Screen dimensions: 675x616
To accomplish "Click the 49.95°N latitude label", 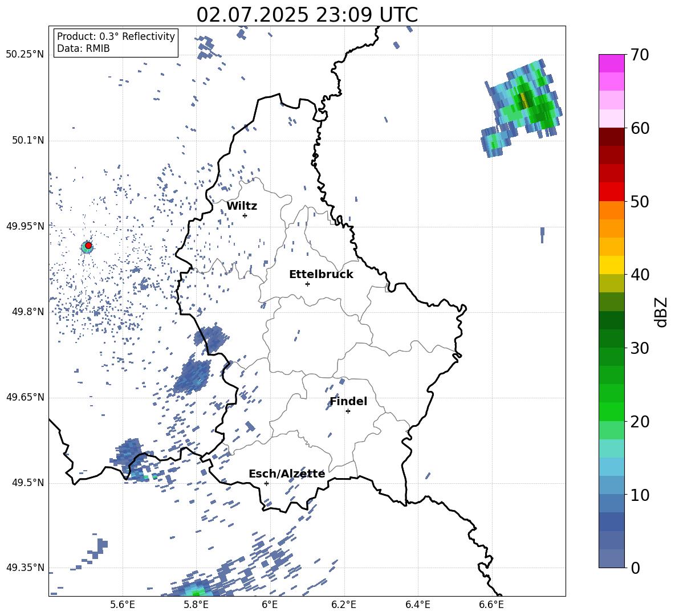I will click(x=25, y=227).
